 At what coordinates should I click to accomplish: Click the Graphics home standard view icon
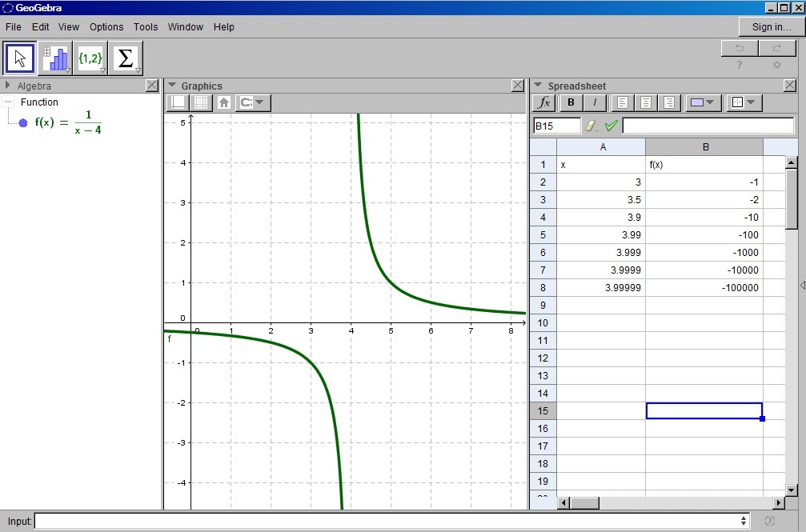click(224, 102)
